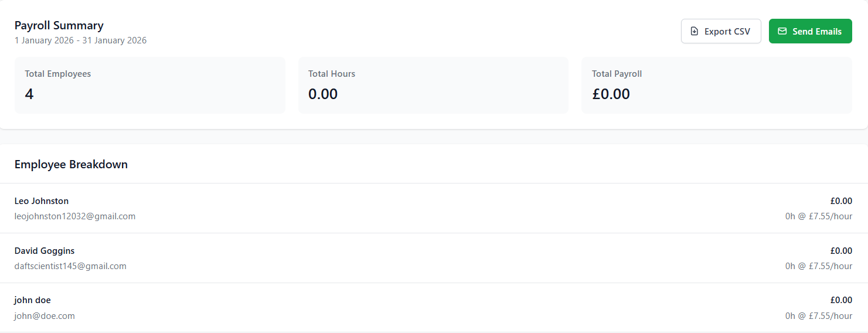This screenshot has width=868, height=333.
Task: Click the Total Hours value 0.00
Action: click(323, 94)
